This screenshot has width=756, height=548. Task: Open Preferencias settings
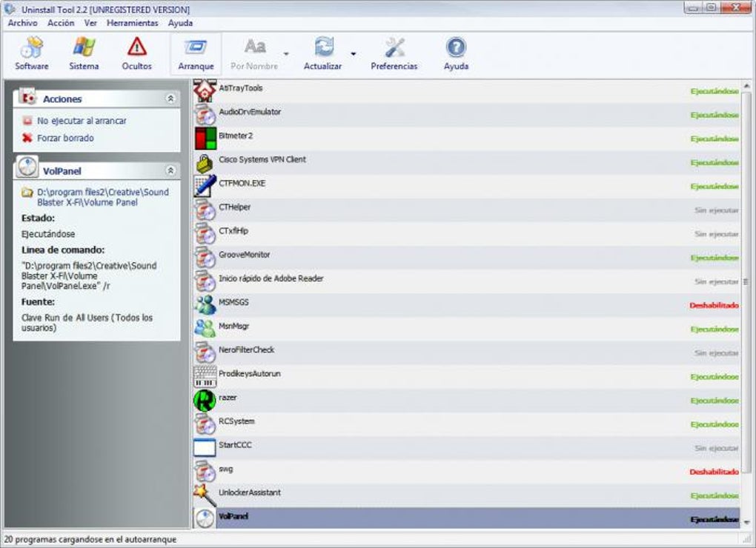394,54
